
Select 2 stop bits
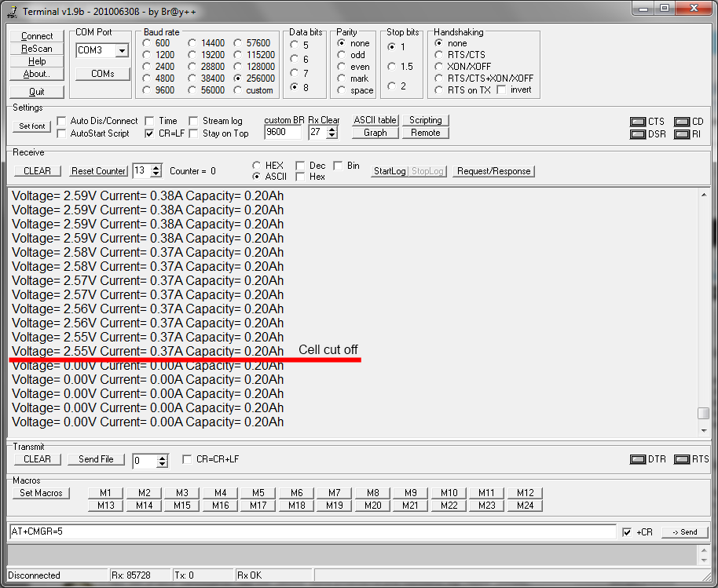point(391,86)
